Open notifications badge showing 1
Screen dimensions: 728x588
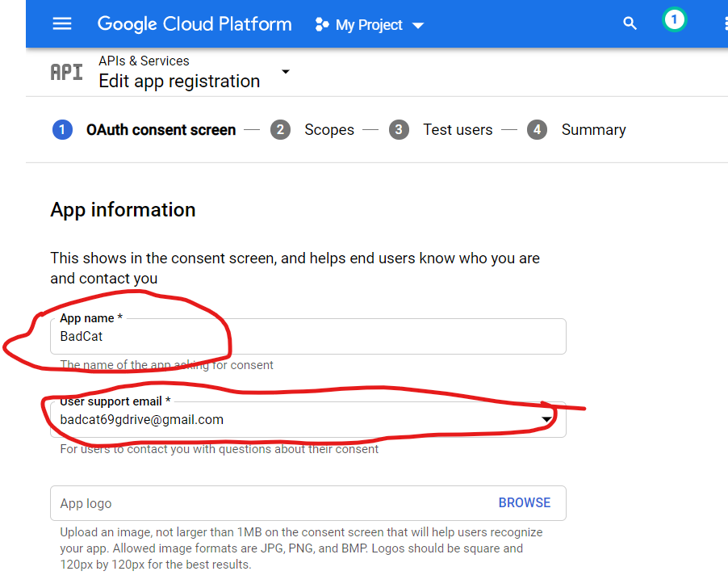[x=674, y=20]
